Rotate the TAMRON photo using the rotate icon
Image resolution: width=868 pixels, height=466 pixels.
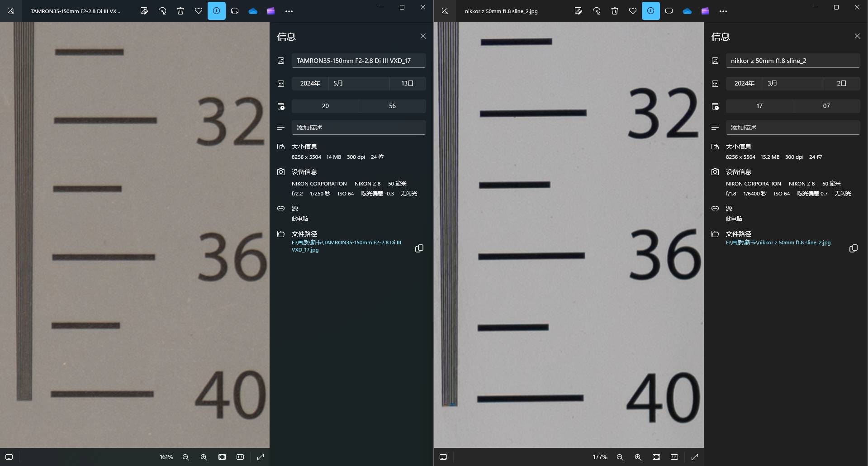pos(162,11)
